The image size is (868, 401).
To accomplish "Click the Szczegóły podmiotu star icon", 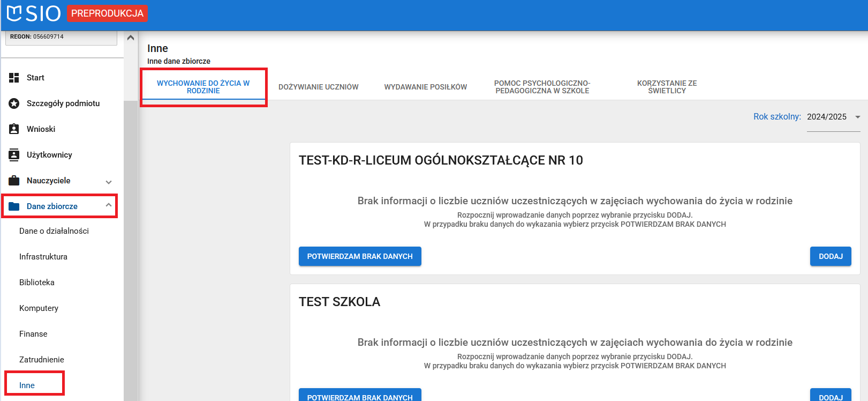I will (14, 103).
